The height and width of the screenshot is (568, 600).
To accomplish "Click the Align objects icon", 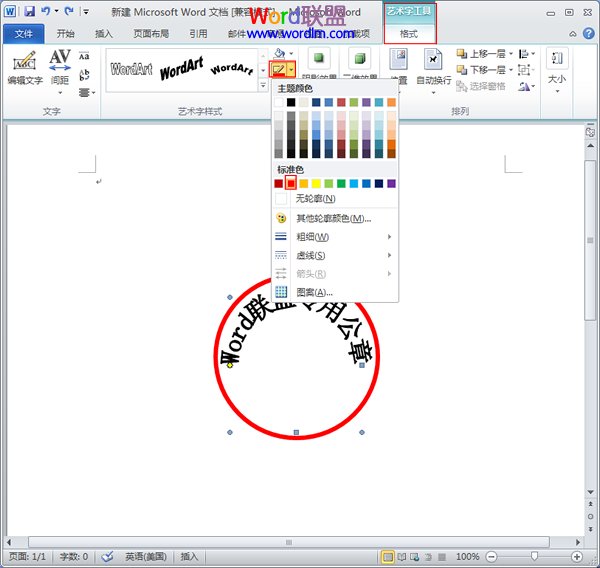I will (523, 54).
